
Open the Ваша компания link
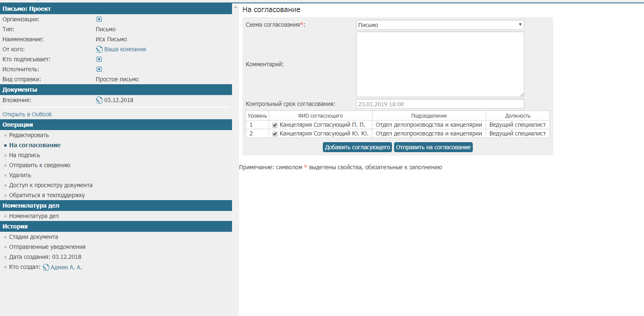coord(125,49)
